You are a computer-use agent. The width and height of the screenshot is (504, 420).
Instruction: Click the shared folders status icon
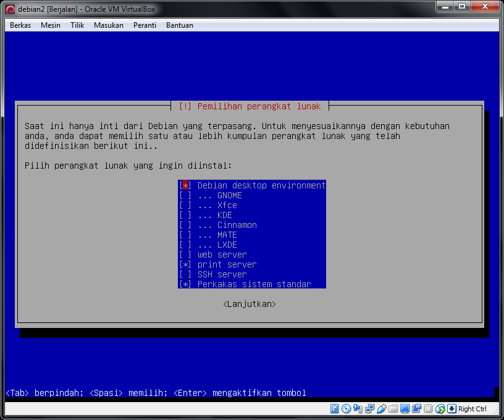393,409
